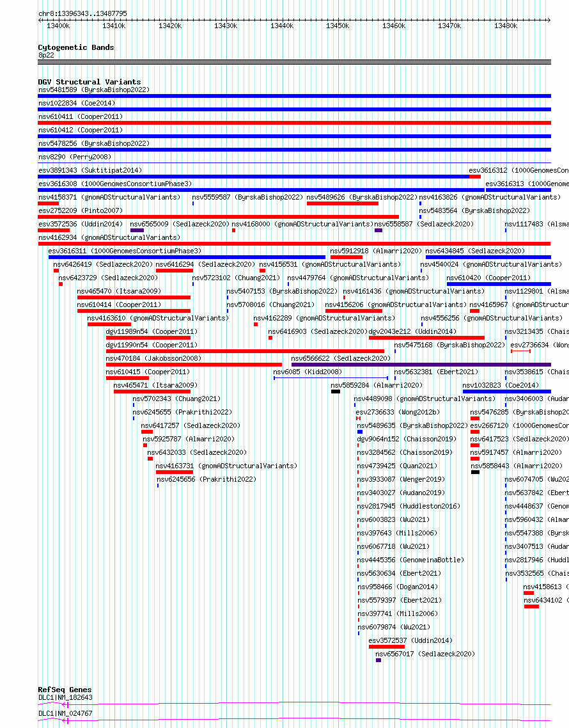Viewport: 569px width, 728px height.
Task: Click the DLC1|NM_182643 gene label
Action: [65, 698]
